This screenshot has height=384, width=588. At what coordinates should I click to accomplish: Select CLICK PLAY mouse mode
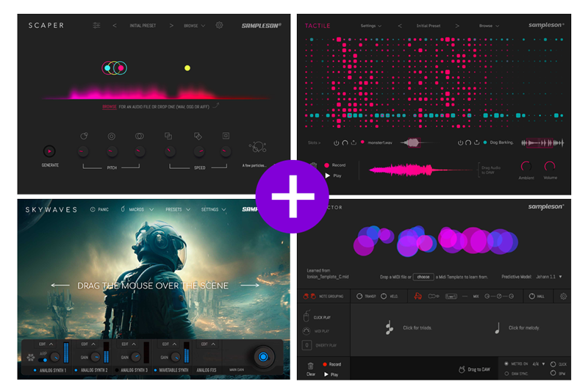coord(318,316)
